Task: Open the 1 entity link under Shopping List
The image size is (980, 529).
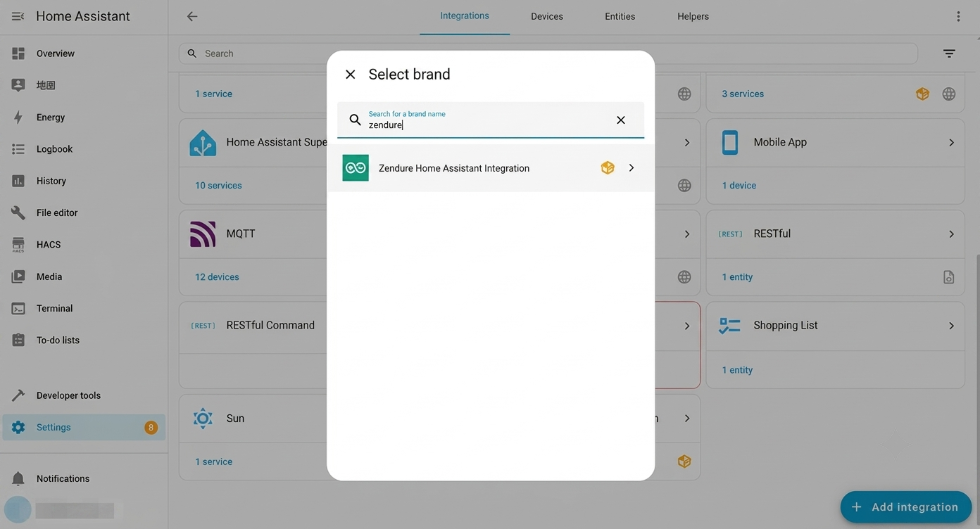Action: click(737, 370)
